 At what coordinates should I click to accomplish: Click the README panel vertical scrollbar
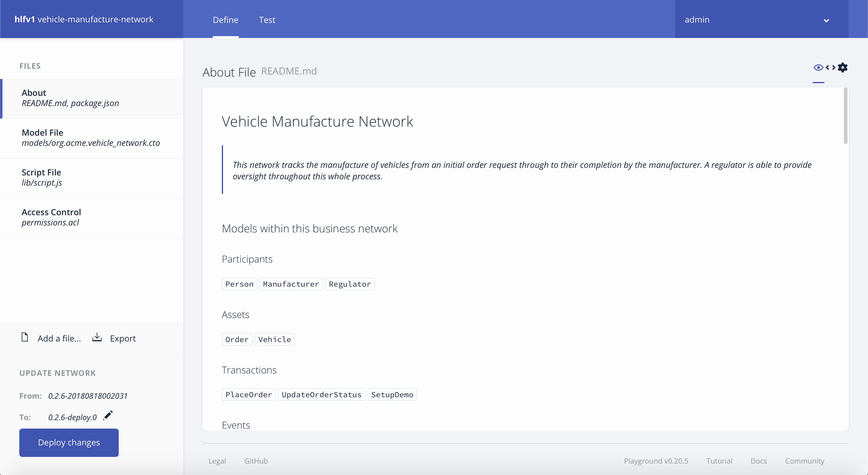click(845, 116)
